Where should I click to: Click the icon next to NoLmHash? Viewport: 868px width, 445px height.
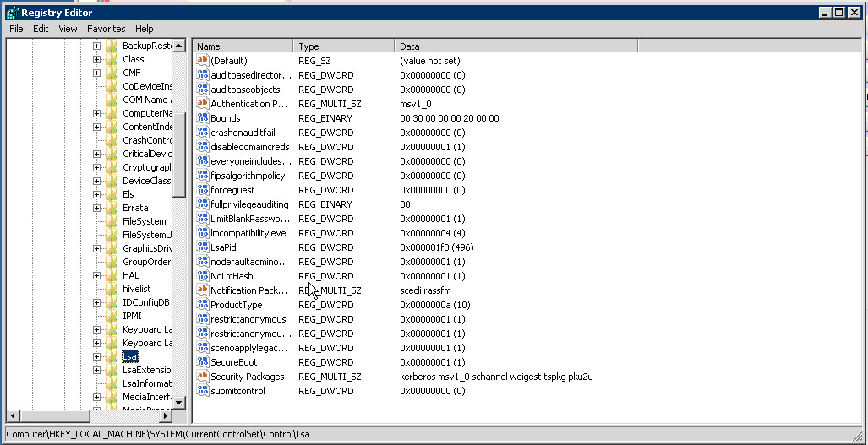point(203,276)
